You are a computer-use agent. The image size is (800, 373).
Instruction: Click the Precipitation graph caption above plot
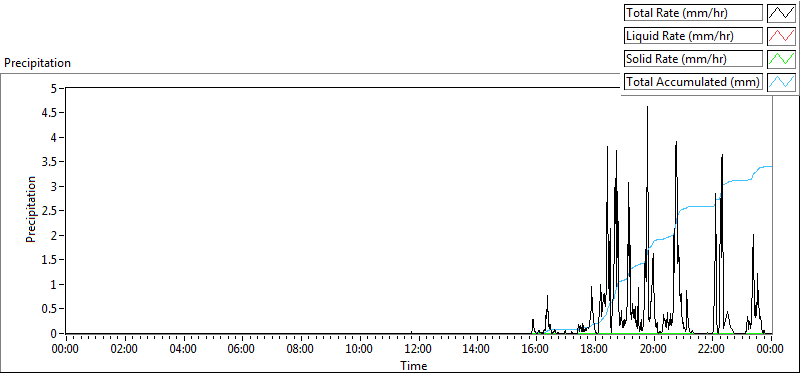[x=37, y=63]
